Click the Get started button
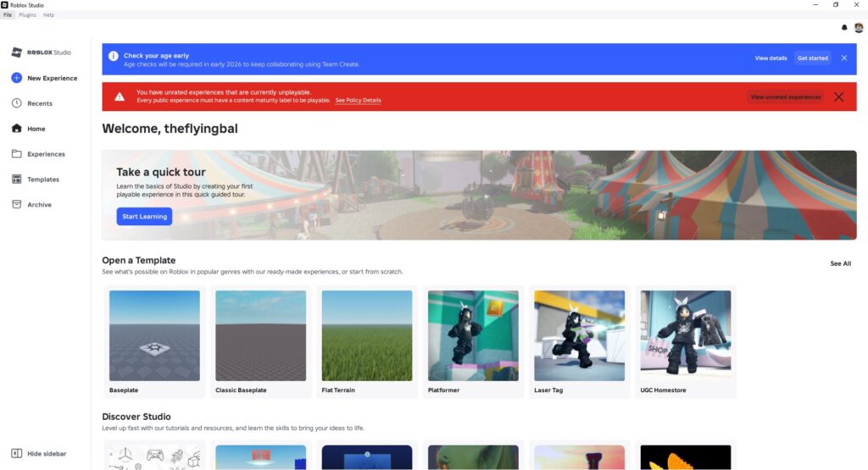This screenshot has height=470, width=868. pos(813,58)
